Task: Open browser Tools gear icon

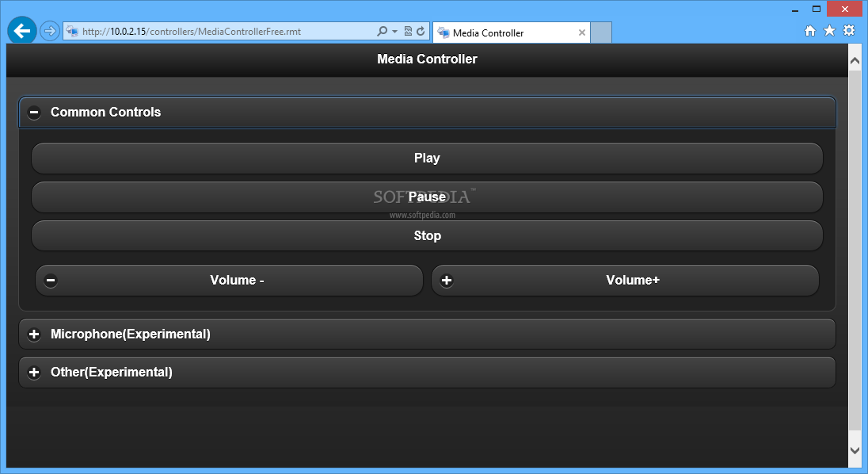Action: 849,30
